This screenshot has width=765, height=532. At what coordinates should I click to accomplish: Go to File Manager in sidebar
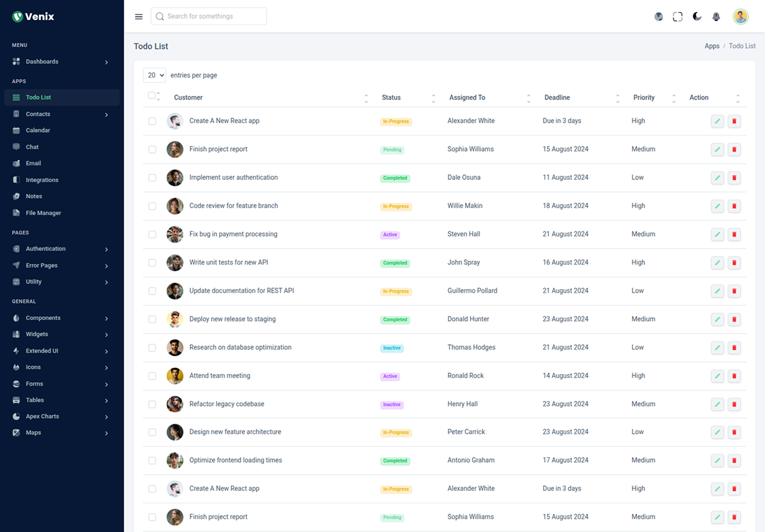click(x=43, y=213)
